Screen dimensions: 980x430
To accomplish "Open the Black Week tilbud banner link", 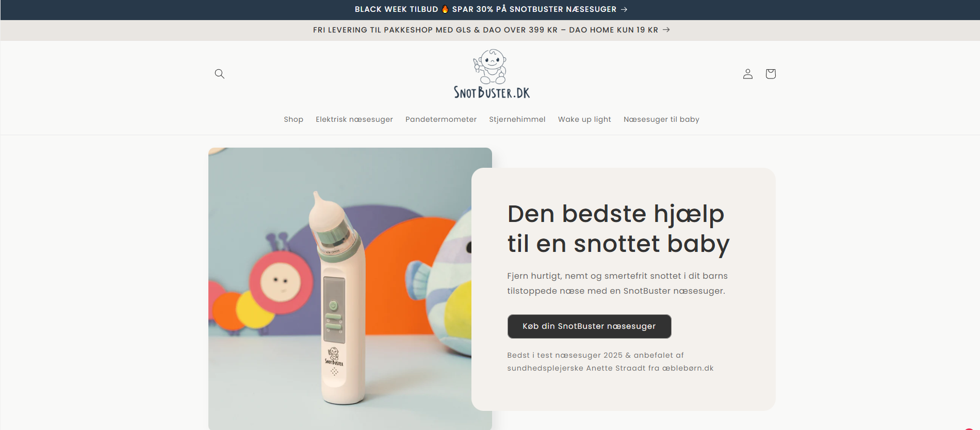I will 491,9.
